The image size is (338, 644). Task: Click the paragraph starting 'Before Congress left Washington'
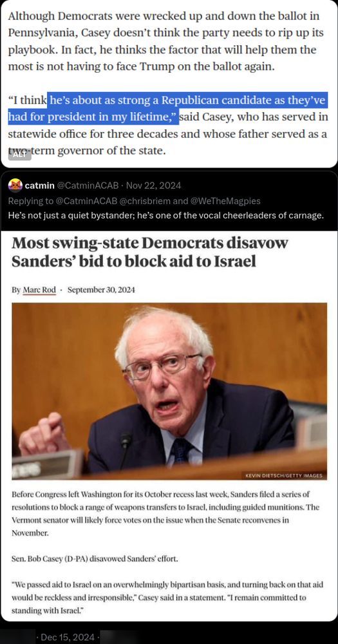tap(165, 513)
